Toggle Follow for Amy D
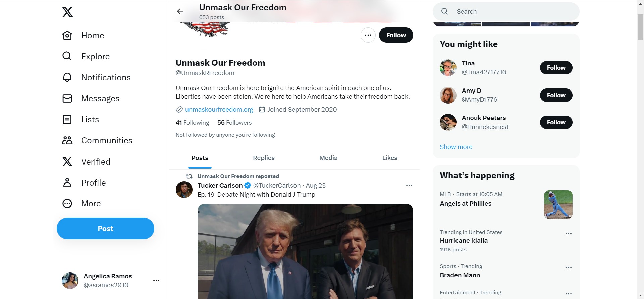 coord(556,95)
